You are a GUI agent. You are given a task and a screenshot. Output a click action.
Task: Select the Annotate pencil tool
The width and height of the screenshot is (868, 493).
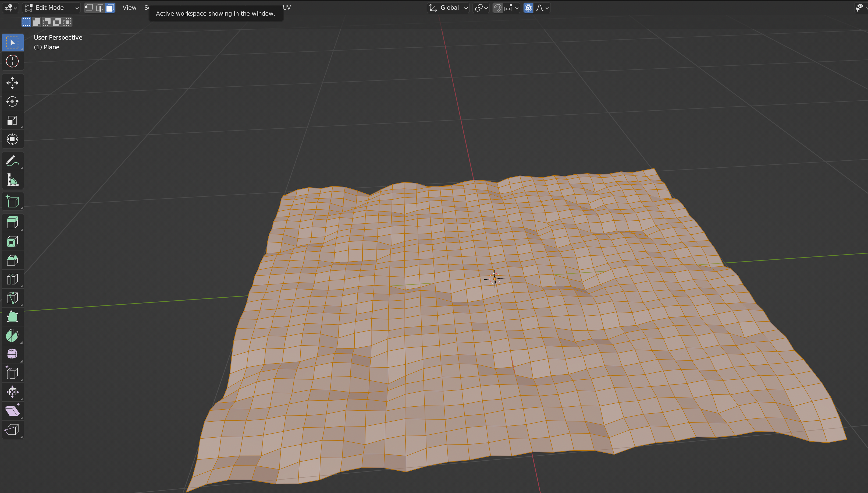coord(13,161)
